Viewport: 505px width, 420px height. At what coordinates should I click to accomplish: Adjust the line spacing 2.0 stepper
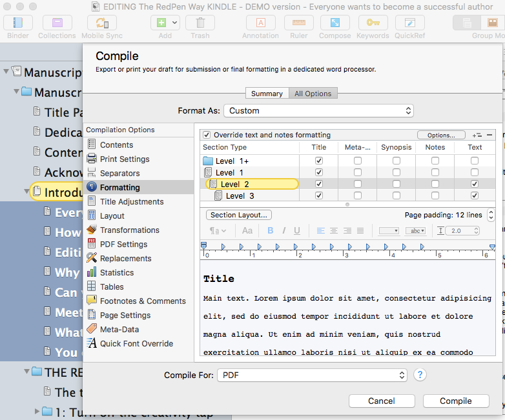click(477, 231)
